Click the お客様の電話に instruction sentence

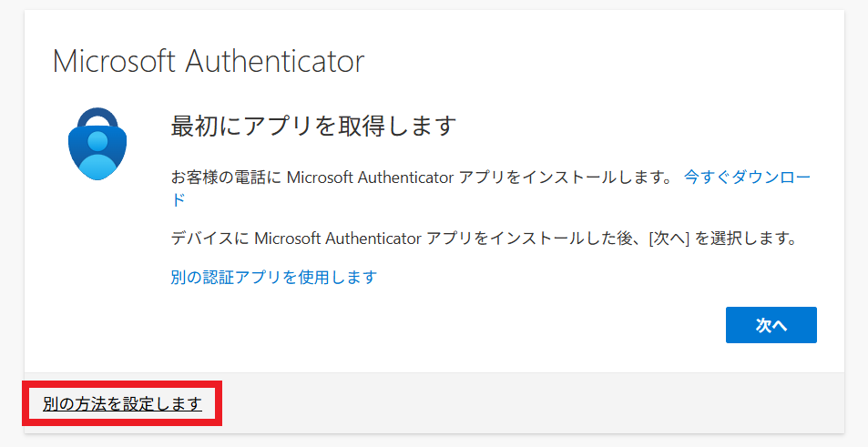422,178
